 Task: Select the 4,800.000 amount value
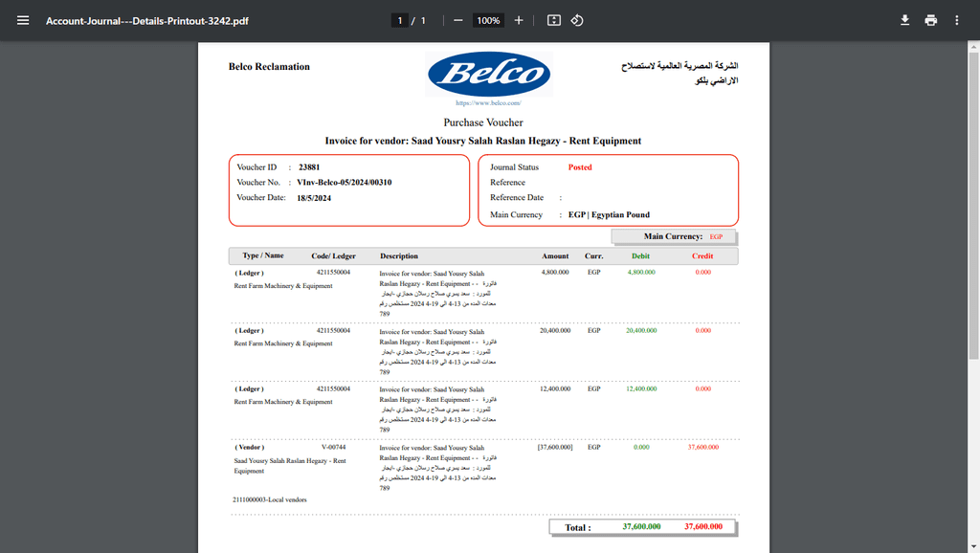coord(555,273)
